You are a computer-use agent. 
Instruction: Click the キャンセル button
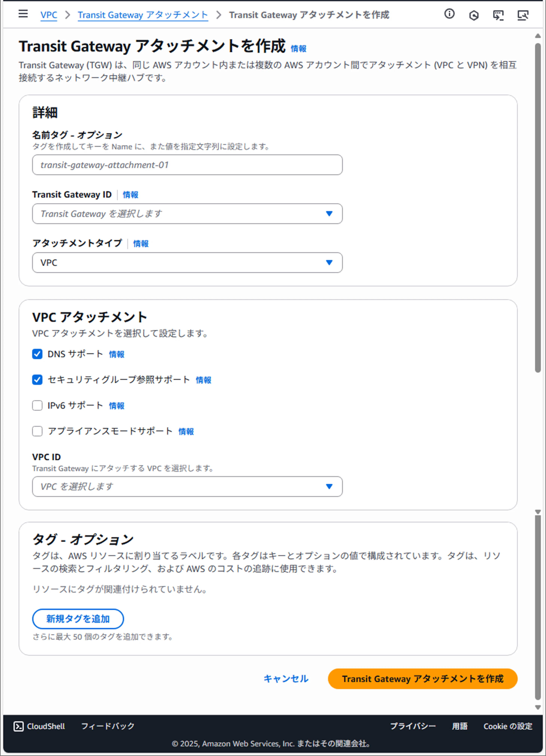(x=286, y=679)
